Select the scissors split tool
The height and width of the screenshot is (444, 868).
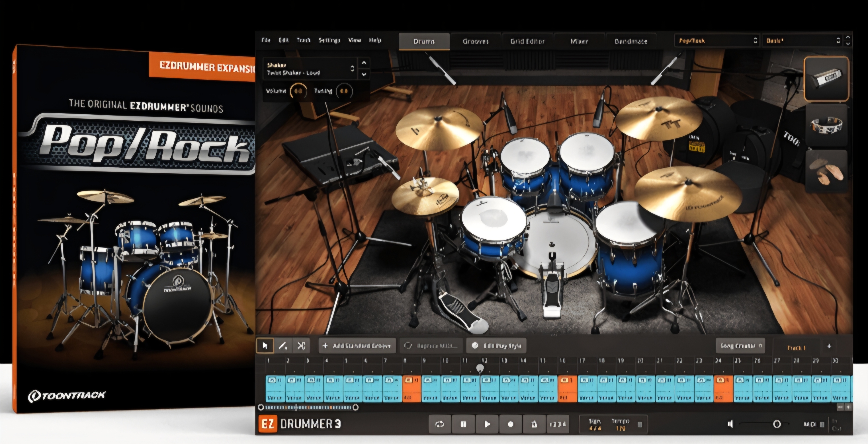(301, 346)
